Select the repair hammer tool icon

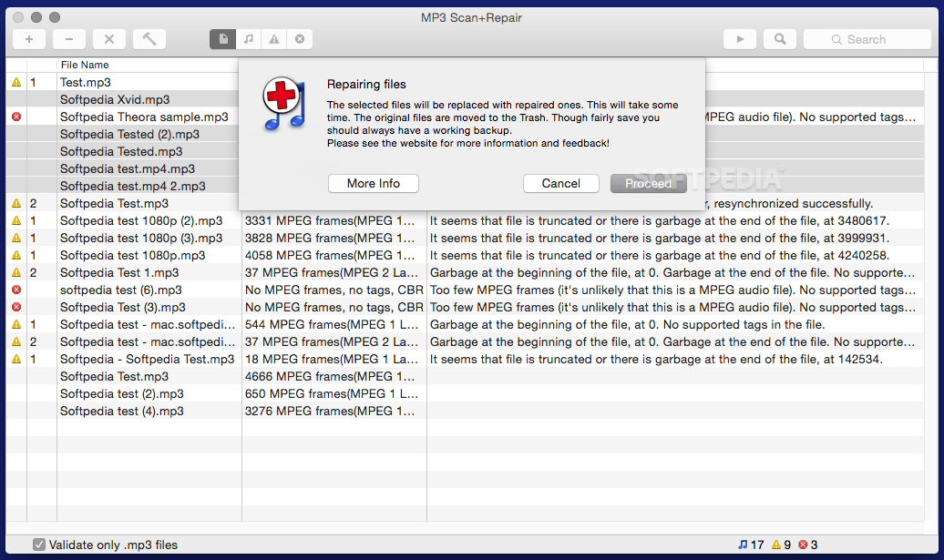tap(149, 39)
